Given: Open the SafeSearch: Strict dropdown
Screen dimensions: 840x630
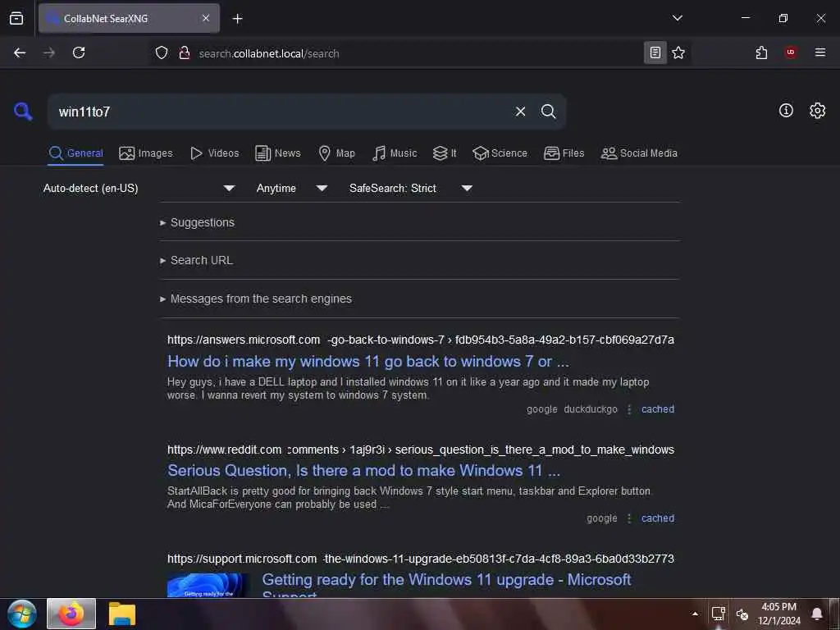Looking at the screenshot, I should click(410, 188).
